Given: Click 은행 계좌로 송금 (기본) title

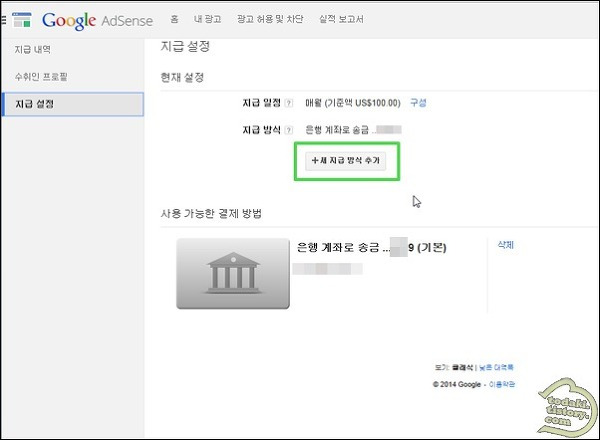Looking at the screenshot, I should tap(372, 248).
